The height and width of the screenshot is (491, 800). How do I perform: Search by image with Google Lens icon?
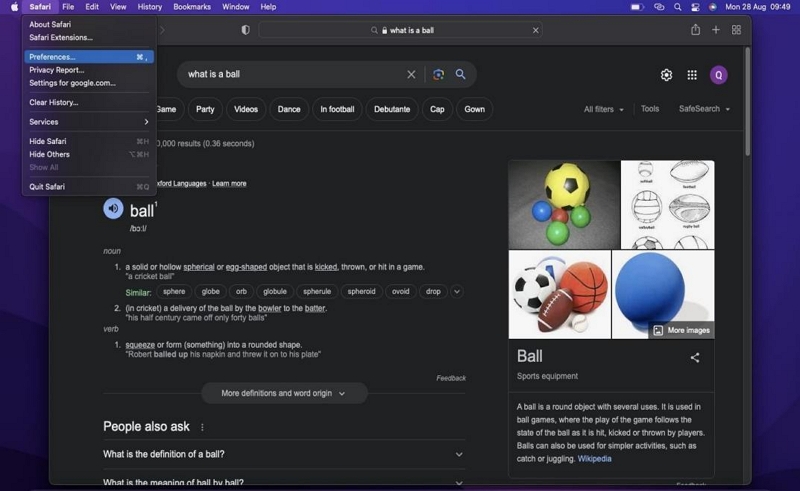point(438,75)
